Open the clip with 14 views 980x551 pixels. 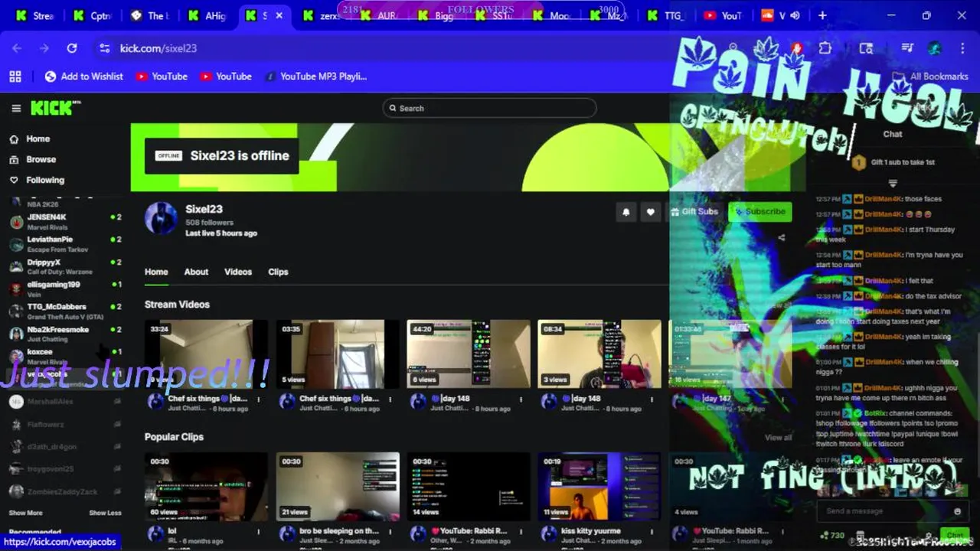point(469,487)
